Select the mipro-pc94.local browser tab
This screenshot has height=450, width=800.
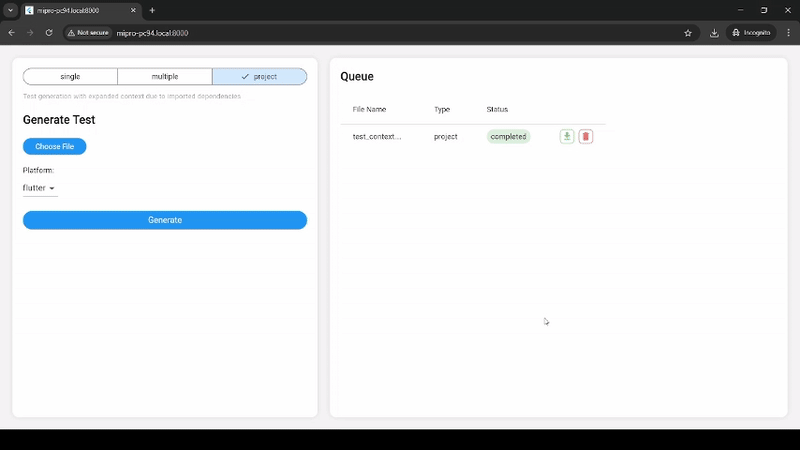click(81, 10)
